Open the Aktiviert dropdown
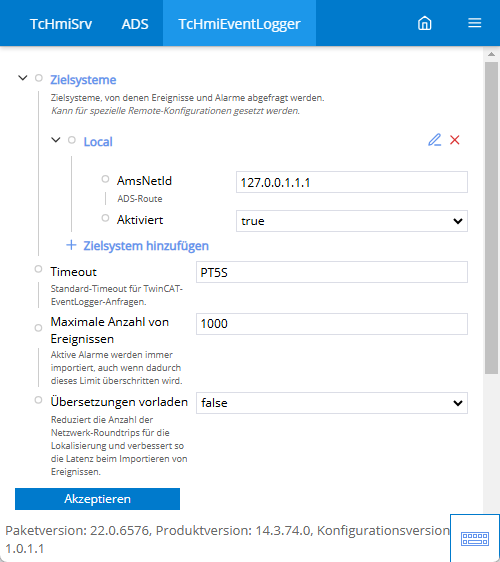 point(352,221)
